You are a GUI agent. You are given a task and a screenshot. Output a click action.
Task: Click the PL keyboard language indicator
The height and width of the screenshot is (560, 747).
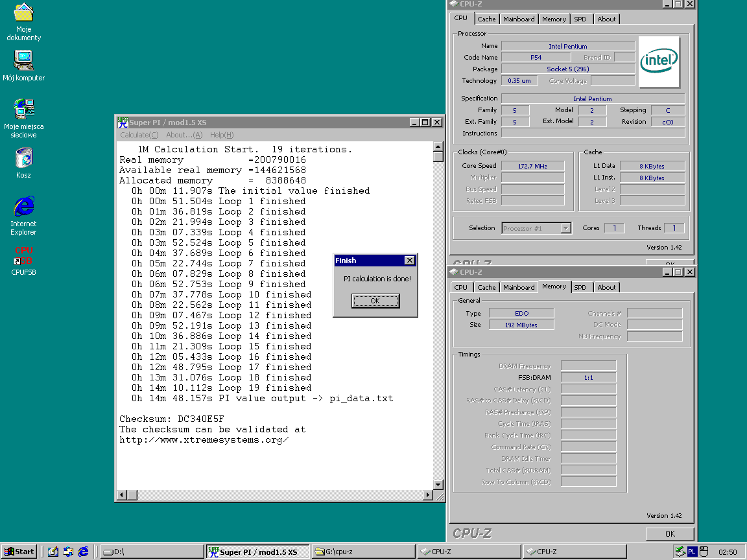coord(692,552)
